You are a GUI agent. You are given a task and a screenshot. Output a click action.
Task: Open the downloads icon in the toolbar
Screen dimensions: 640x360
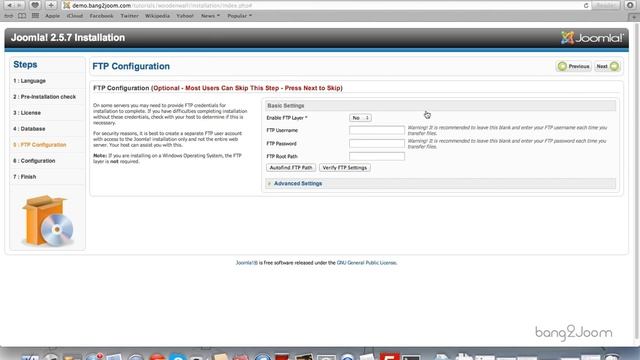point(631,5)
